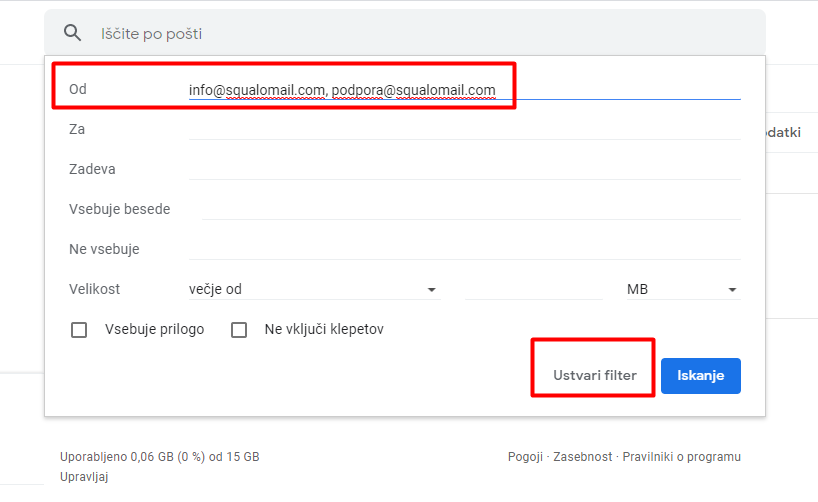818x502 pixels.
Task: Open the 'Pogoji' terms link
Action: point(525,457)
